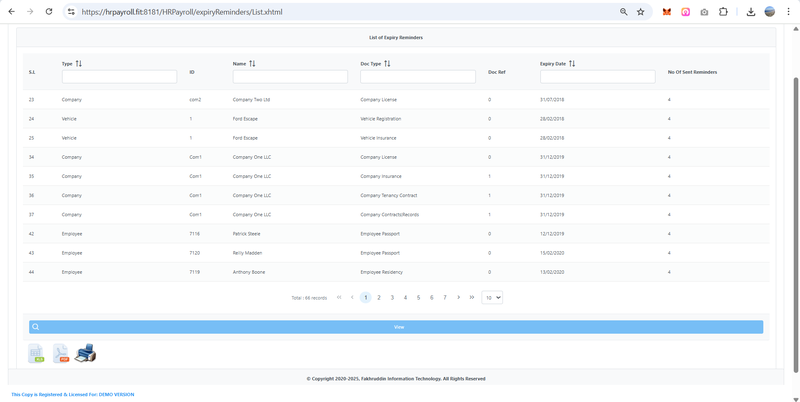Click the page vertical scrollbar
This screenshot has width=800, height=402.
(795, 224)
